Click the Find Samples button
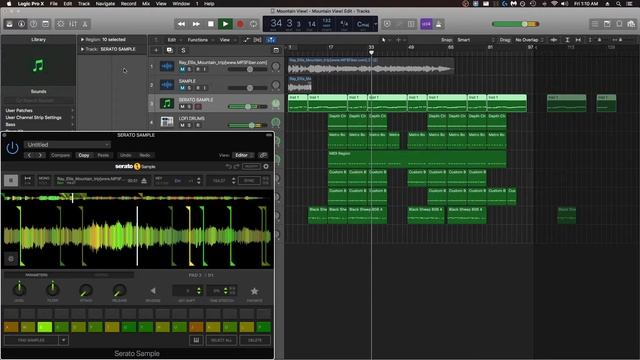Screen dimensions: 640x360 pos(31,340)
